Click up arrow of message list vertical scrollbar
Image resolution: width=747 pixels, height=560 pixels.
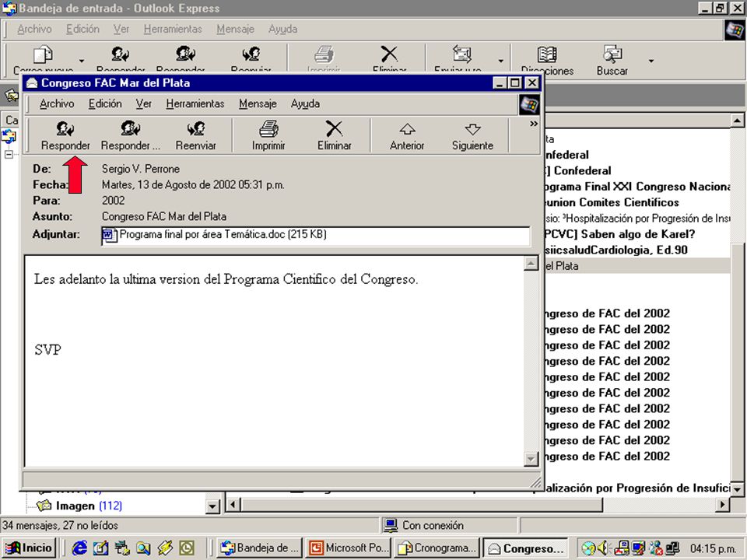pyautogui.click(x=737, y=121)
